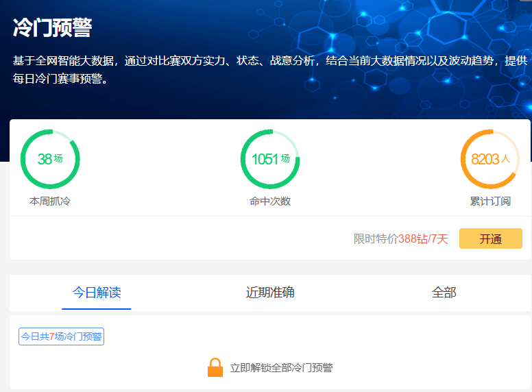532x392 pixels.
Task: Click the 今日共7场冷门预警 badge
Action: tap(61, 336)
